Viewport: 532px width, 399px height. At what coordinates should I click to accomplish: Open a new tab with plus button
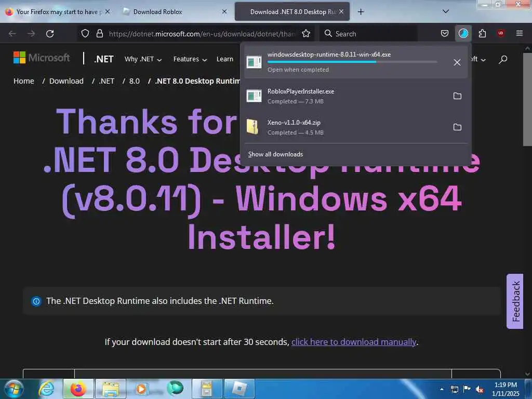(x=361, y=12)
